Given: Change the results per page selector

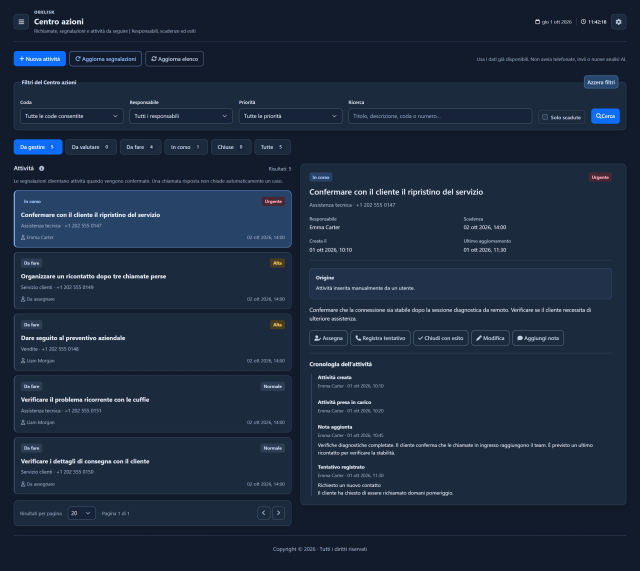Looking at the screenshot, I should tap(81, 513).
